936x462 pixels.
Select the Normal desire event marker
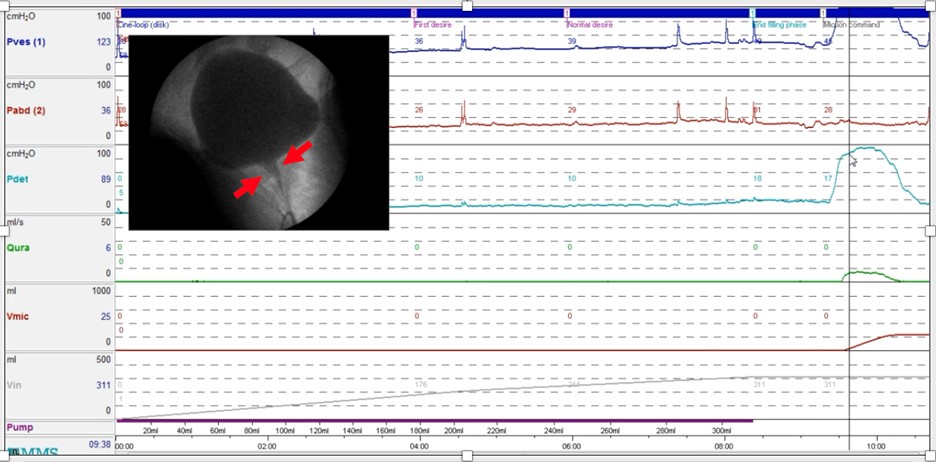point(592,24)
